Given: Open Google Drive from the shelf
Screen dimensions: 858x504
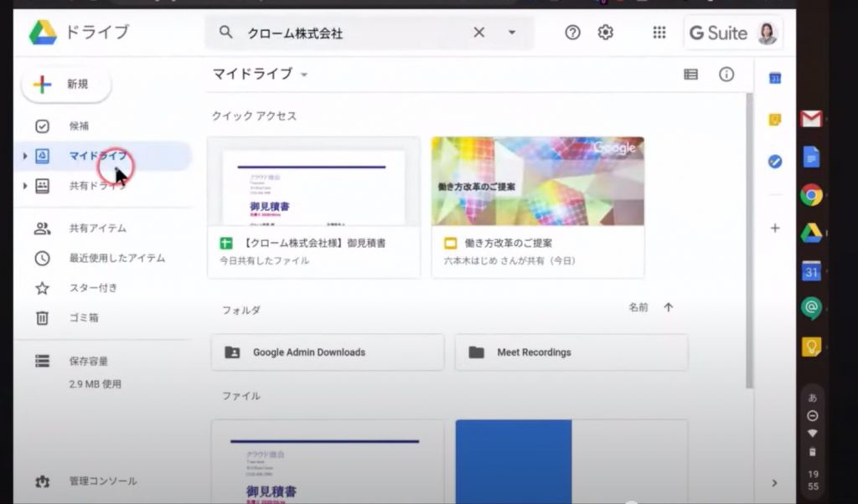Looking at the screenshot, I should (x=811, y=233).
